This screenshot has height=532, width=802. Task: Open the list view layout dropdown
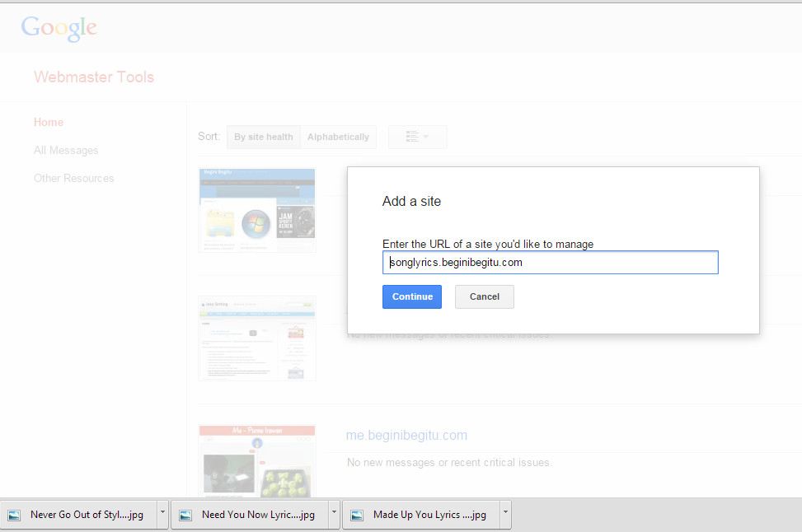(417, 137)
